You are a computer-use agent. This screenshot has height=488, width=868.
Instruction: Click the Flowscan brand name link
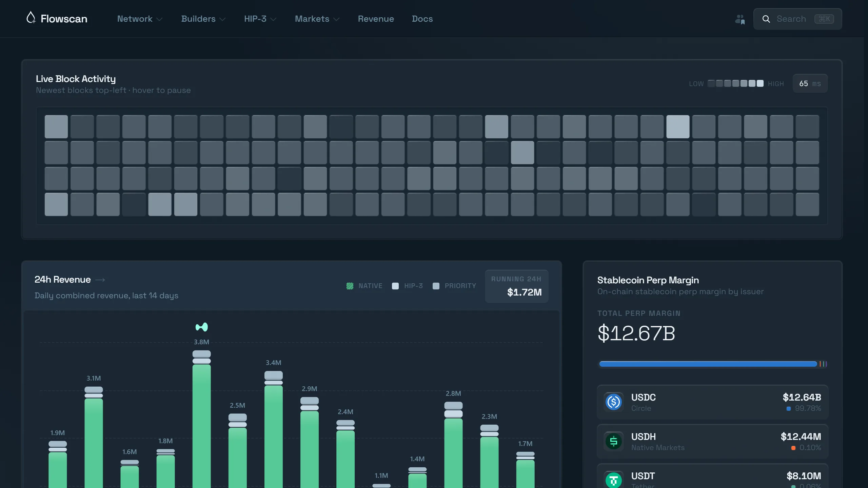[x=64, y=19]
